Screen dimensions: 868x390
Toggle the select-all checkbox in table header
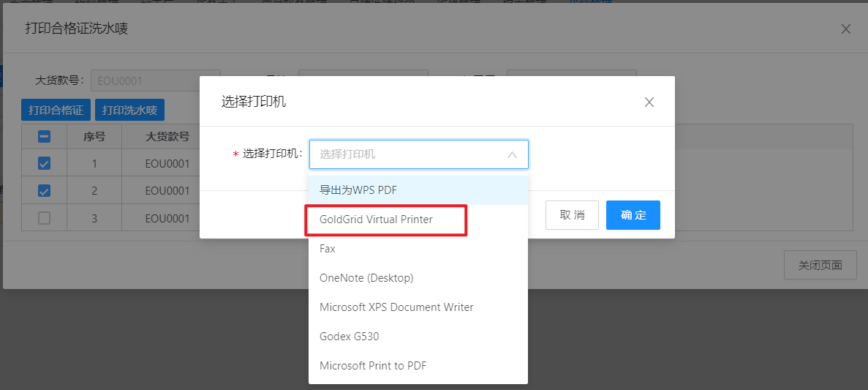coord(44,136)
